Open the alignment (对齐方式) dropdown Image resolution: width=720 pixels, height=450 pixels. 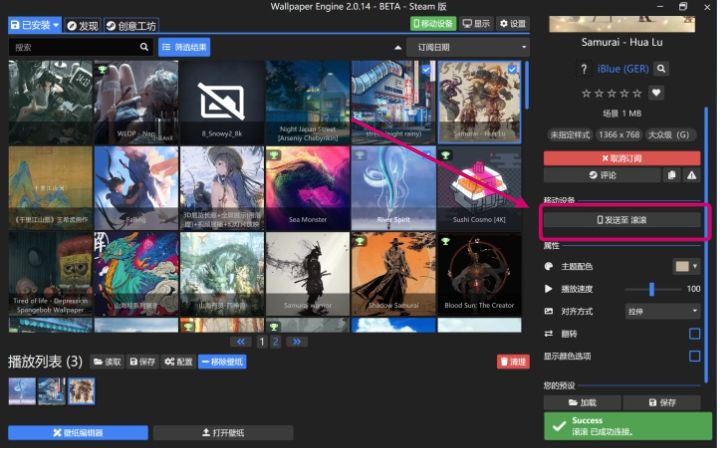tap(662, 311)
